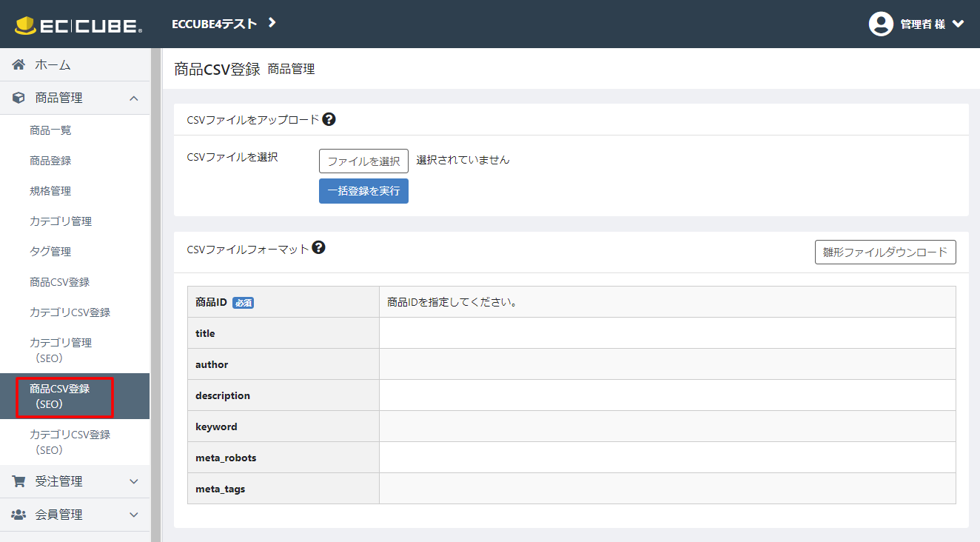Click the cube icon beside 商品管理
This screenshot has height=542, width=980.
tap(19, 98)
